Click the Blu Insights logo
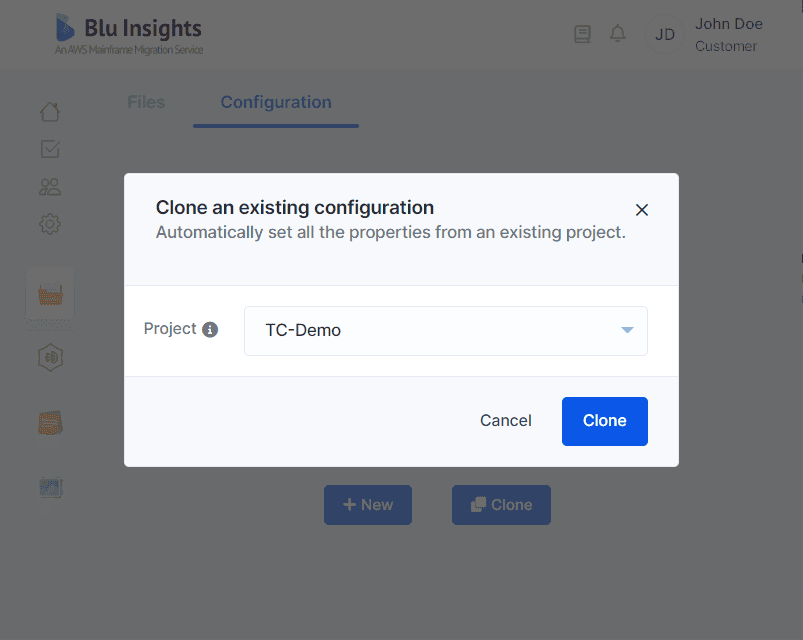The height and width of the screenshot is (640, 803). (129, 34)
